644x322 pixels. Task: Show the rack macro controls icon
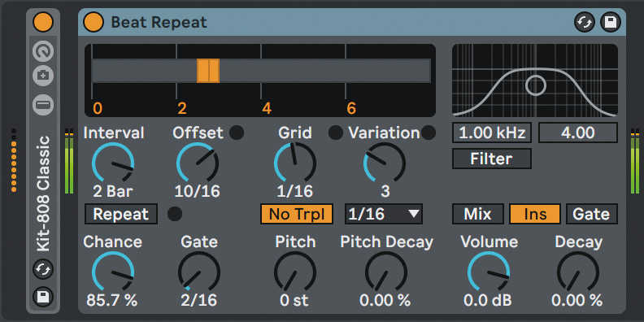[43, 51]
